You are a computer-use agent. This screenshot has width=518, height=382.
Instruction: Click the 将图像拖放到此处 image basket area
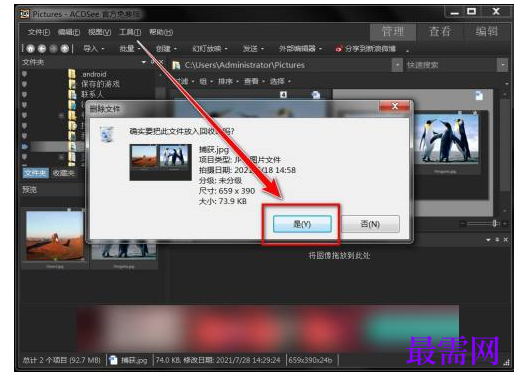[339, 256]
